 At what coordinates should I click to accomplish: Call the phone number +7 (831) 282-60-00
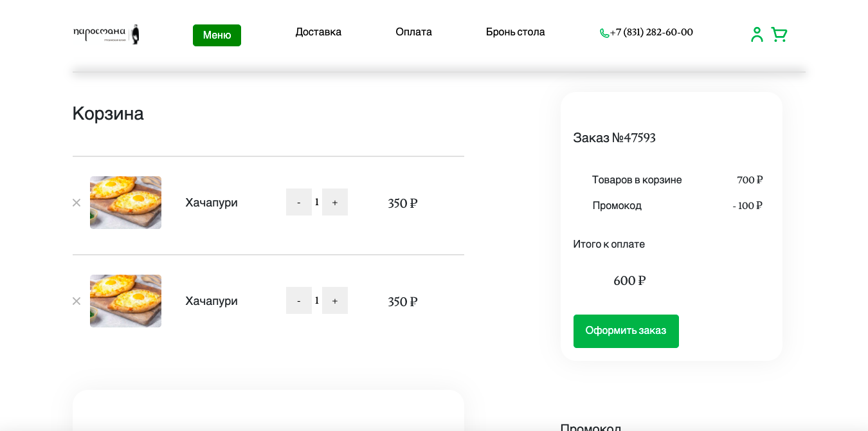651,32
